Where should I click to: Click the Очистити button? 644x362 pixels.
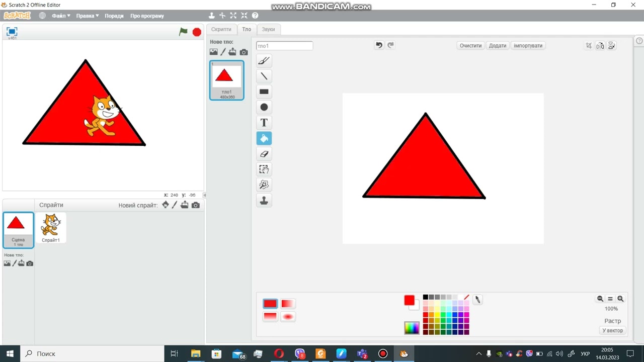point(471,45)
